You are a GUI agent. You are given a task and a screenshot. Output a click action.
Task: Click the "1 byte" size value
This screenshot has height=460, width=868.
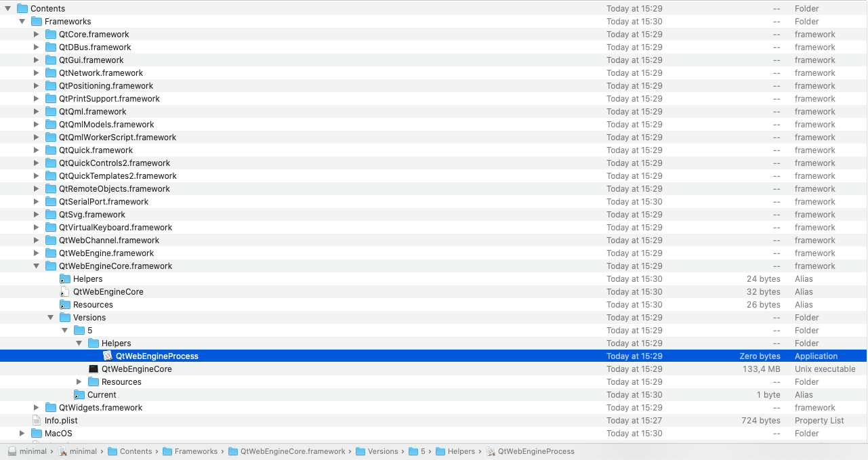click(x=769, y=395)
